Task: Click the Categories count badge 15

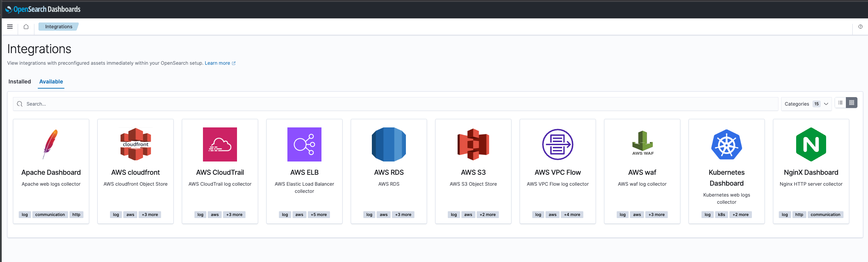Action: point(817,104)
